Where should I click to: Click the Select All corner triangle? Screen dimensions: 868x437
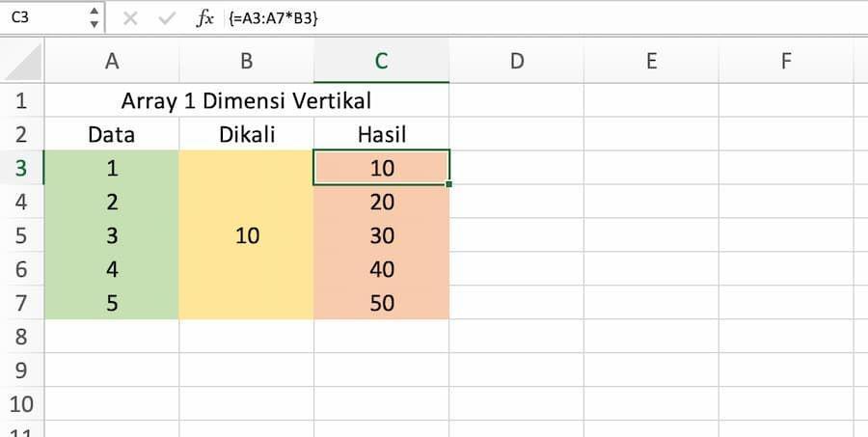click(x=22, y=62)
